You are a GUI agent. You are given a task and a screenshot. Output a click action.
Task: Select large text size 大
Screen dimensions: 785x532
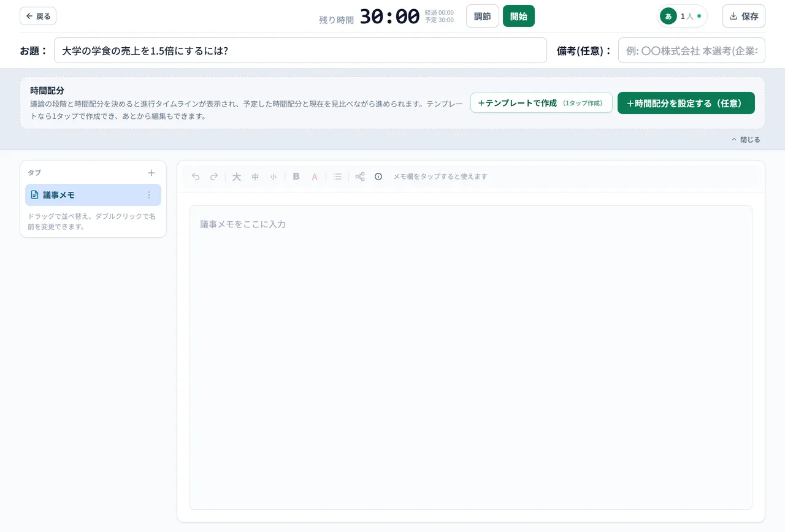click(x=237, y=177)
